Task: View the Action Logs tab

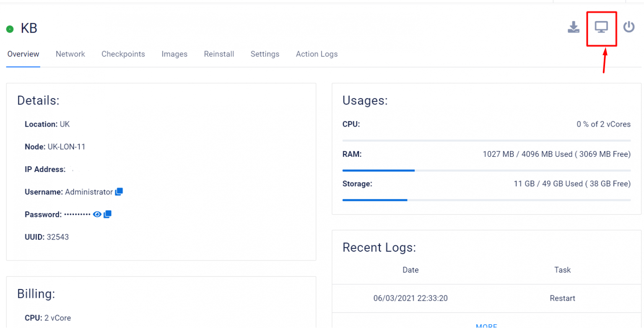Action: pyautogui.click(x=317, y=54)
